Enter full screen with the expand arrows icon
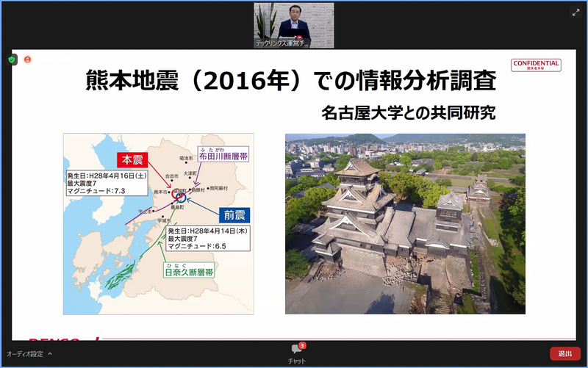Viewport: 588px width, 368px height. pyautogui.click(x=576, y=12)
